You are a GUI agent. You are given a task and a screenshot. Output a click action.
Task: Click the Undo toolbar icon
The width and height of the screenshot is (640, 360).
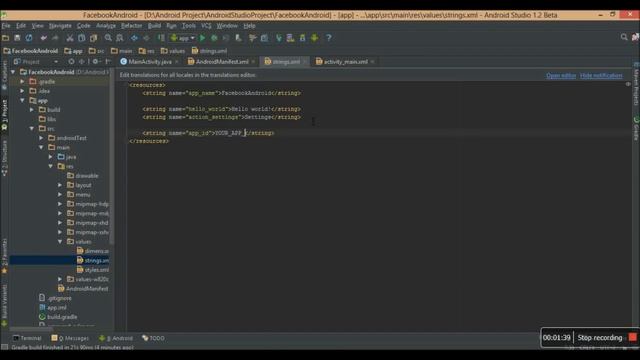pos(43,38)
